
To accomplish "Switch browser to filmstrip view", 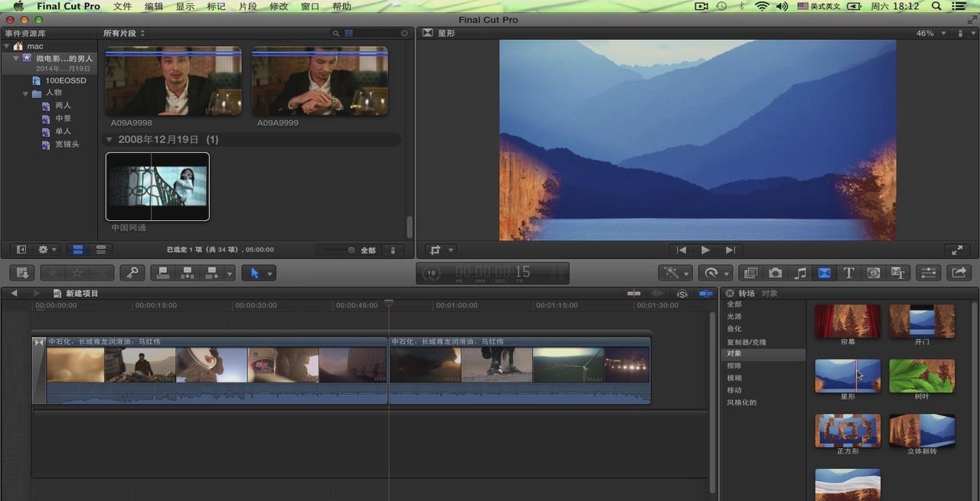I will coord(78,249).
